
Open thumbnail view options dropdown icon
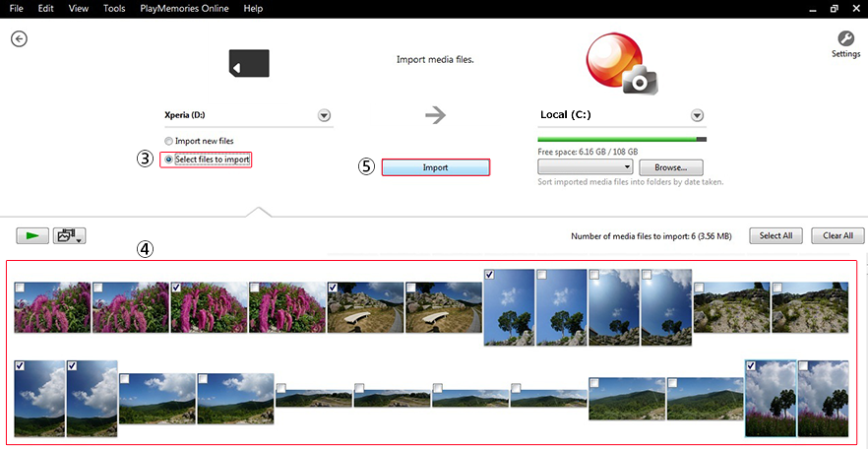[x=69, y=236]
